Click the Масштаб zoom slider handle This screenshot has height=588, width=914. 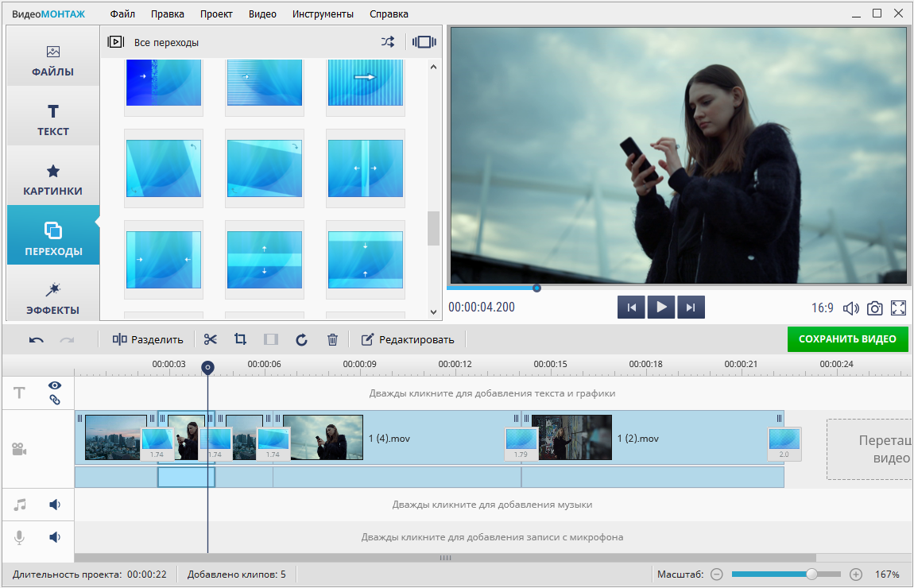pyautogui.click(x=811, y=574)
